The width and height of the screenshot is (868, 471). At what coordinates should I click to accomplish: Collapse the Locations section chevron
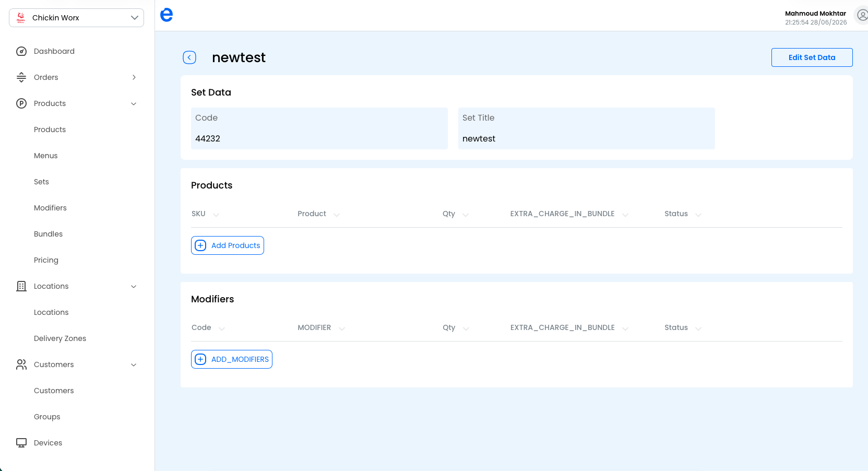(x=134, y=286)
